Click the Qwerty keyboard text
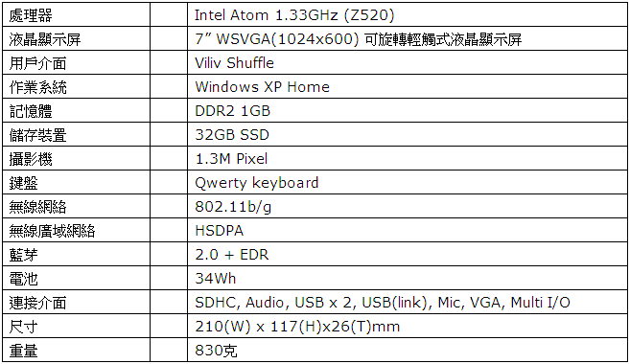This screenshot has height=364, width=630. (x=256, y=183)
